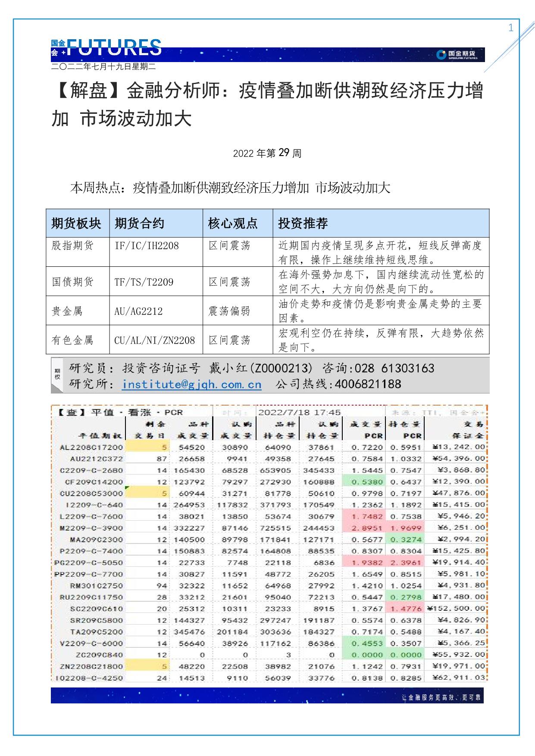Click page number 1 in corner
The width and height of the screenshot is (535, 756).
click(511, 28)
